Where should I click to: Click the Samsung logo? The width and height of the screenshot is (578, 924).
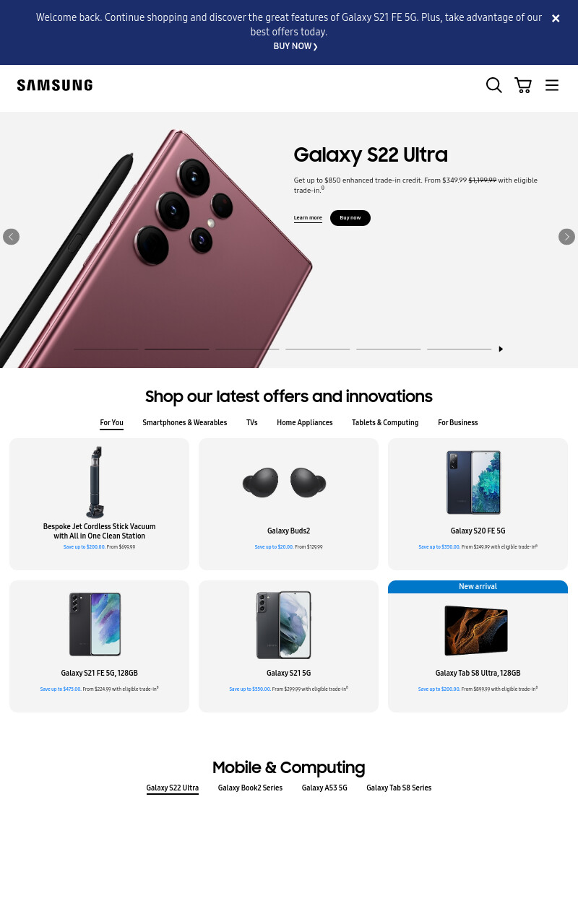[55, 85]
